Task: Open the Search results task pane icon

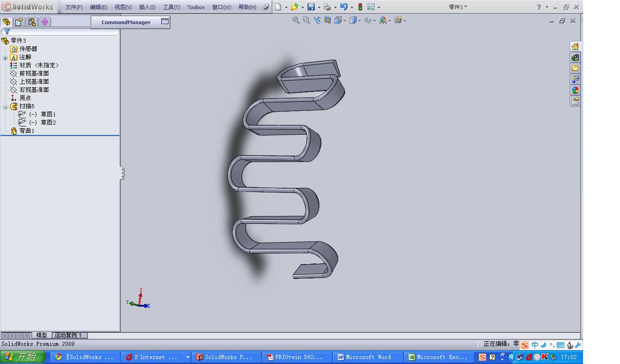Action: pyautogui.click(x=575, y=79)
